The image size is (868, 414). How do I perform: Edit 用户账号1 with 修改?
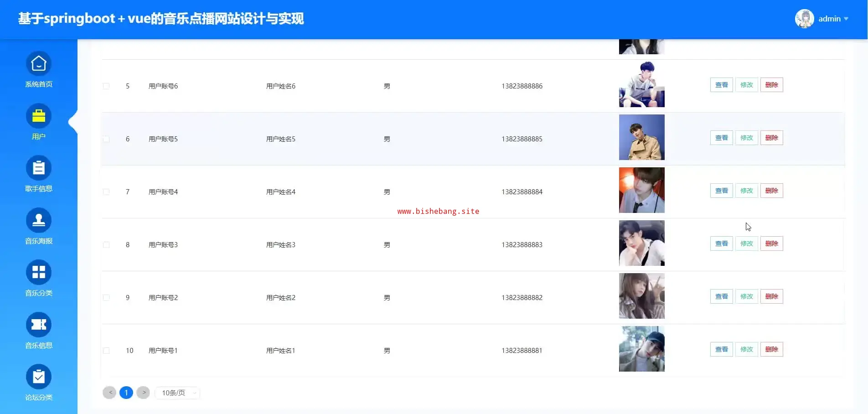click(x=747, y=349)
